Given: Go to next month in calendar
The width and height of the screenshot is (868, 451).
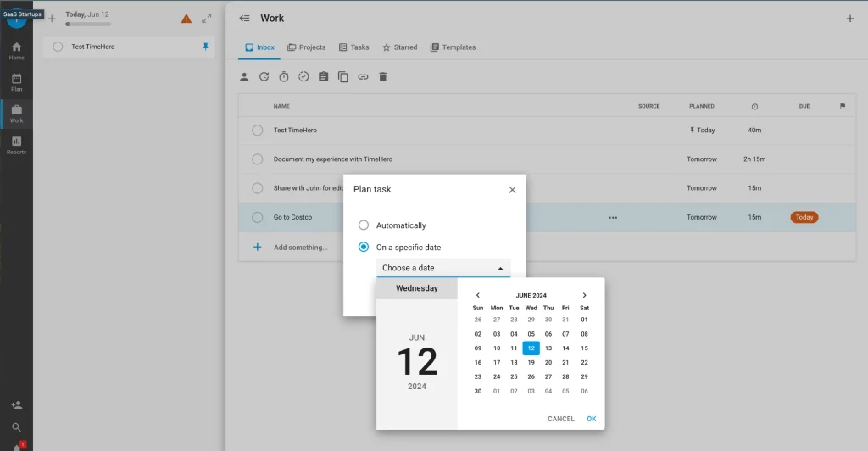Looking at the screenshot, I should tap(584, 295).
